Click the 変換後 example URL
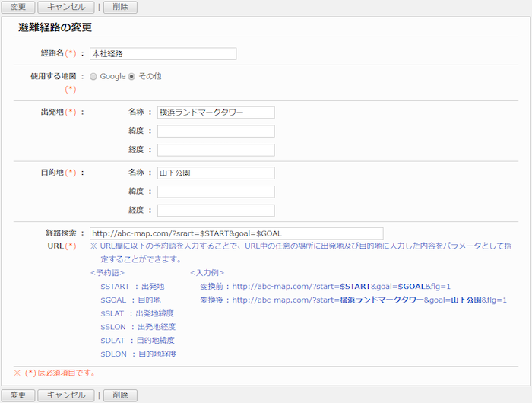 (x=369, y=300)
